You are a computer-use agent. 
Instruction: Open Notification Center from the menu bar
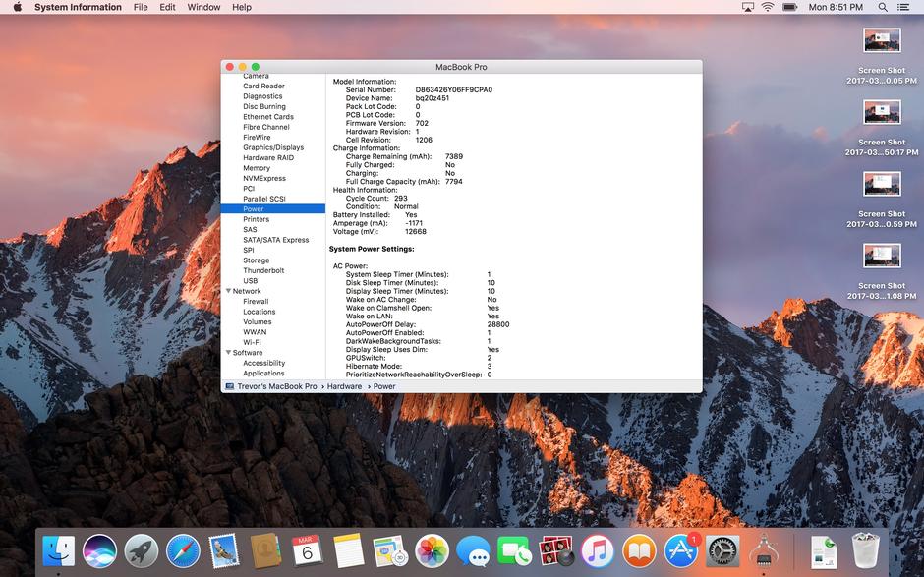pyautogui.click(x=902, y=7)
